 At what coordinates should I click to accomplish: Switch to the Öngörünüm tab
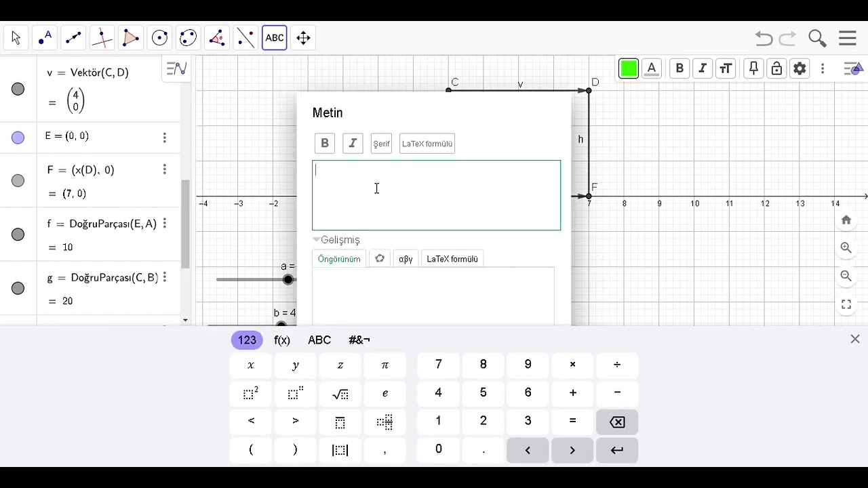pyautogui.click(x=339, y=259)
